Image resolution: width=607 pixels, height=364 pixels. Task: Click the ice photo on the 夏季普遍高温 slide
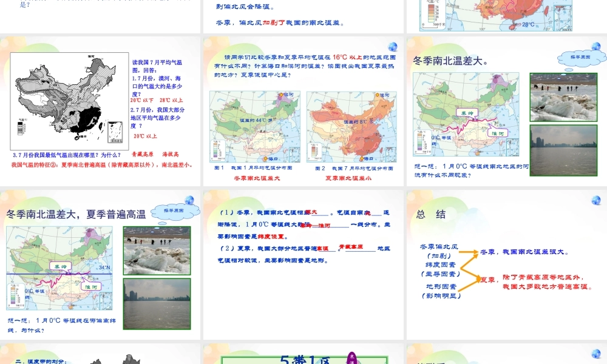157,251
